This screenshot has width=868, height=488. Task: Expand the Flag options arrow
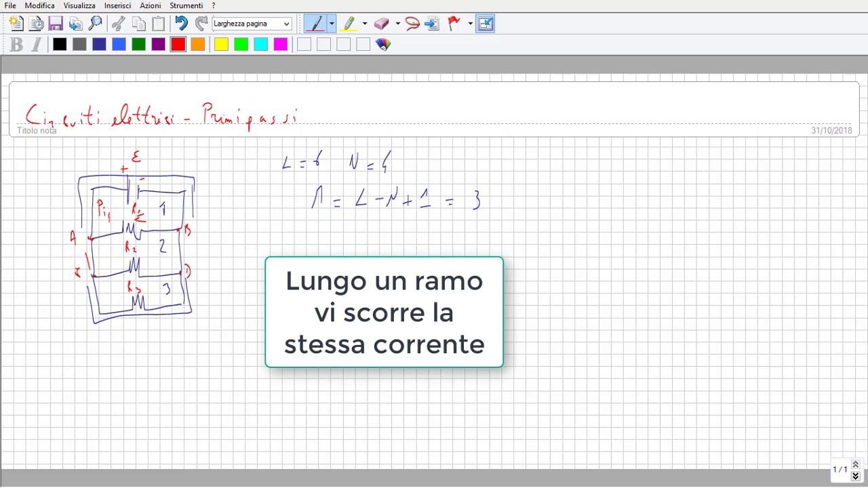click(x=470, y=24)
